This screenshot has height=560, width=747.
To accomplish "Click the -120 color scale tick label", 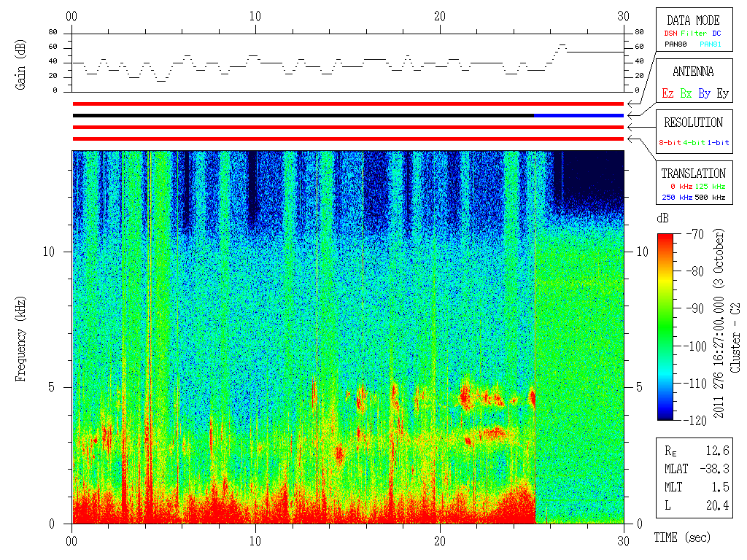I will (x=697, y=420).
